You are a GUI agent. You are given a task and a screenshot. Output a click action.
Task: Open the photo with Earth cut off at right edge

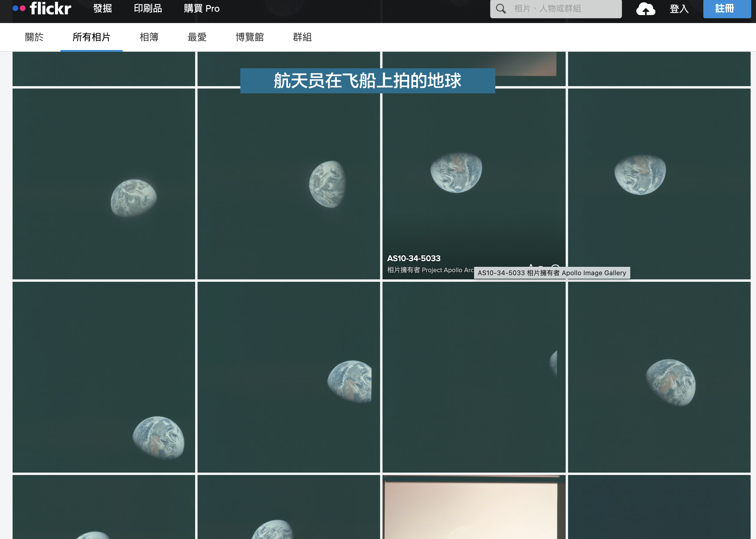pyautogui.click(x=474, y=377)
